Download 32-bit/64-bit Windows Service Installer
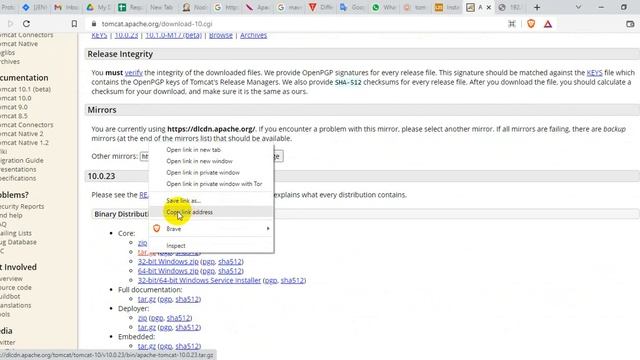 pos(199,280)
